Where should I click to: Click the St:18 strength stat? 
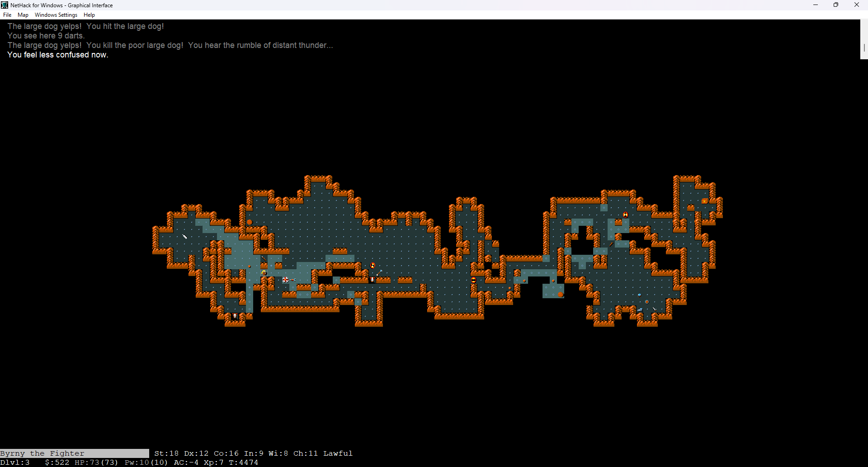pyautogui.click(x=166, y=453)
